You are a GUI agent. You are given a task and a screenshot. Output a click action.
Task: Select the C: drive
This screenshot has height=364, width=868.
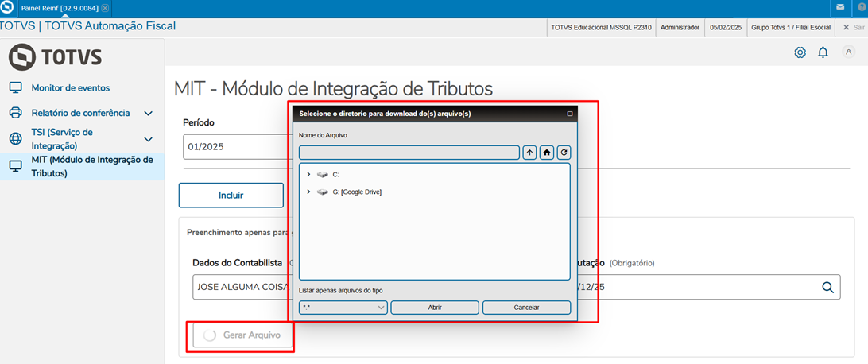[335, 174]
